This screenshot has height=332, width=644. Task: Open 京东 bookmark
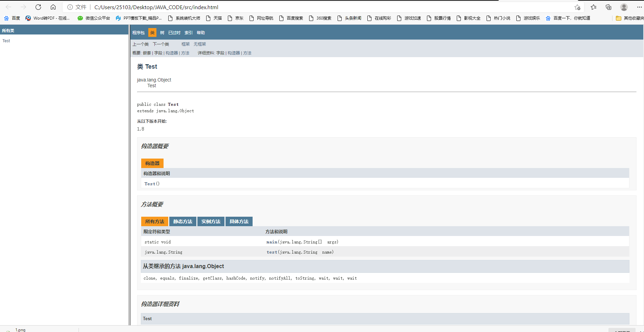click(x=235, y=18)
